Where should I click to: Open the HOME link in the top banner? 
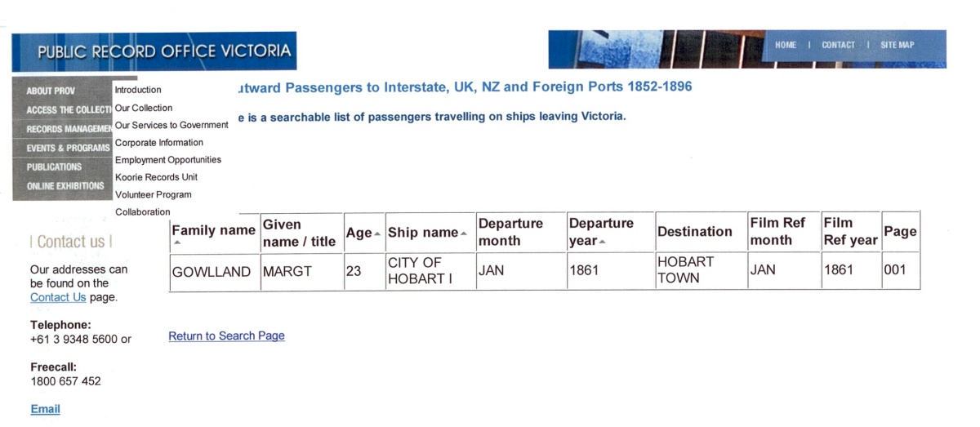(x=786, y=45)
